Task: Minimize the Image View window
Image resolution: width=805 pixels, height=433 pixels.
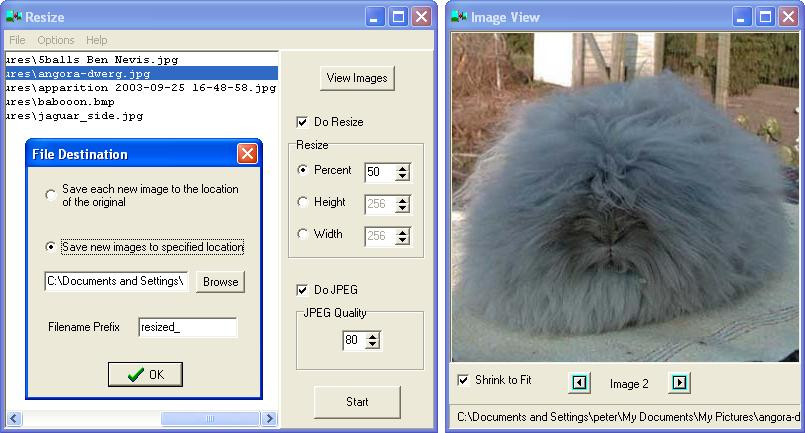Action: pos(741,17)
